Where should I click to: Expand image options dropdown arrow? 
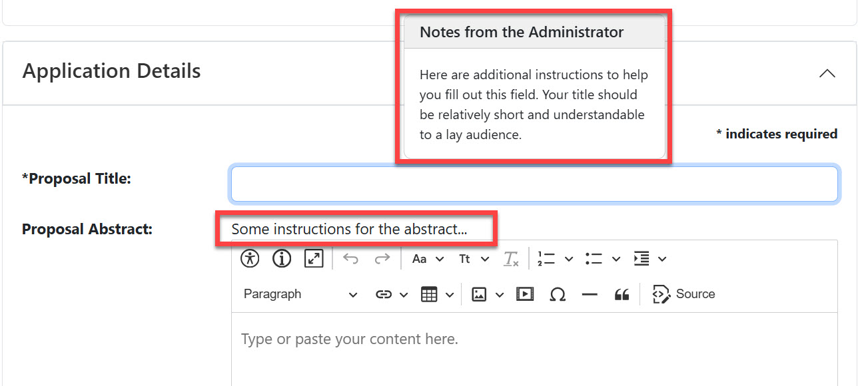pos(500,295)
